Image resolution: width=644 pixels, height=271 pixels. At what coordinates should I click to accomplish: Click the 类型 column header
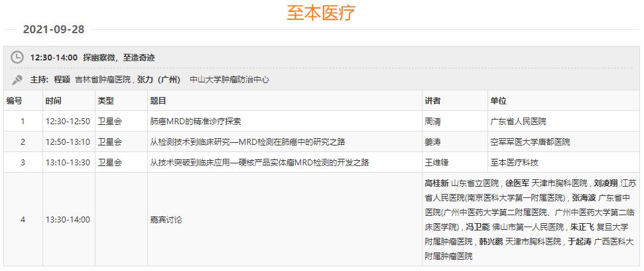(x=106, y=101)
